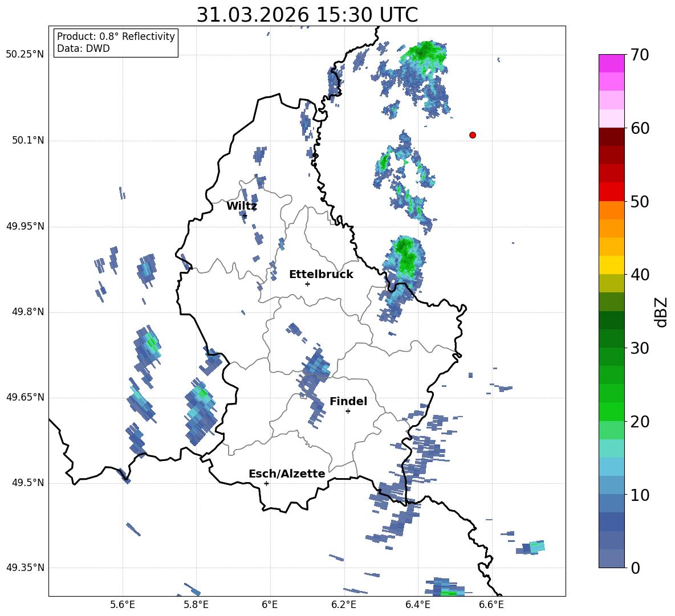The image size is (675, 616).
Task: Click the orange colorbar segment below 50
Action: (611, 210)
